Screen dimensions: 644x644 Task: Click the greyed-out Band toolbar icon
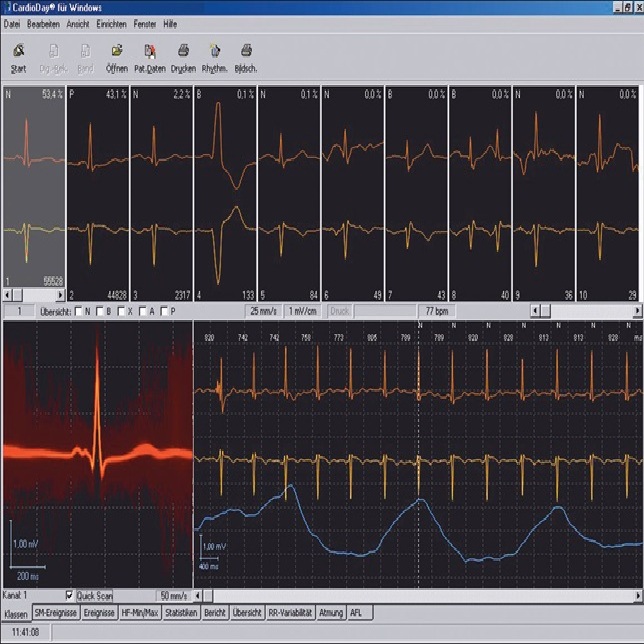pos(85,58)
